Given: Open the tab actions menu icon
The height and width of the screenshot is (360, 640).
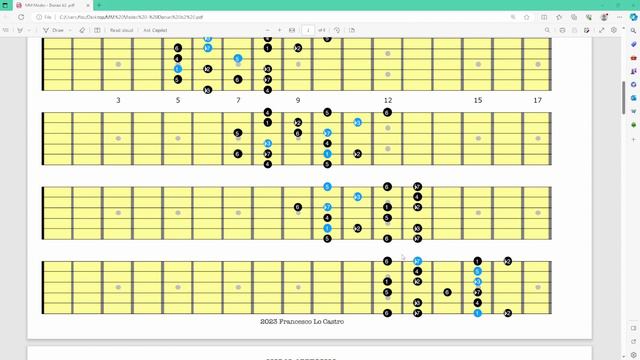Looking at the screenshot, I should click(x=5, y=5).
